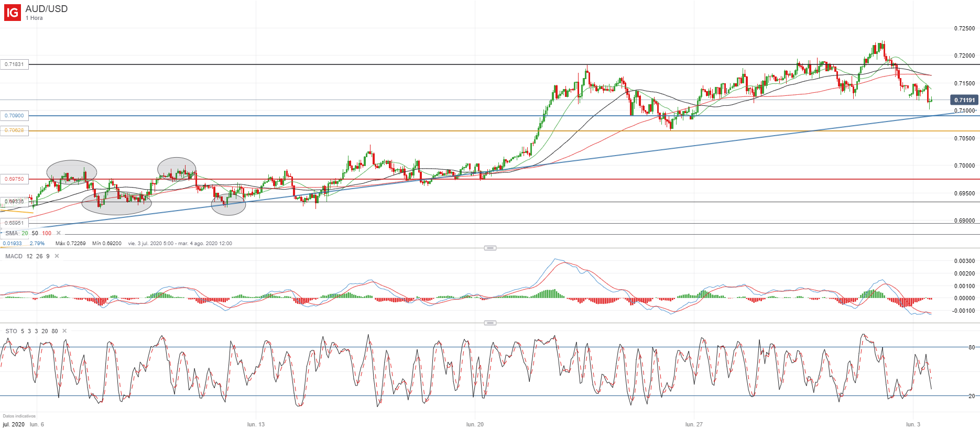Click the STO 80 upper level parameter
The width and height of the screenshot is (980, 429).
(x=55, y=331)
